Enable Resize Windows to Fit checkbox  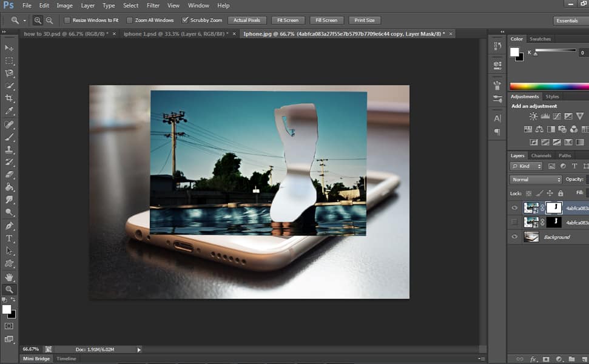coord(67,20)
